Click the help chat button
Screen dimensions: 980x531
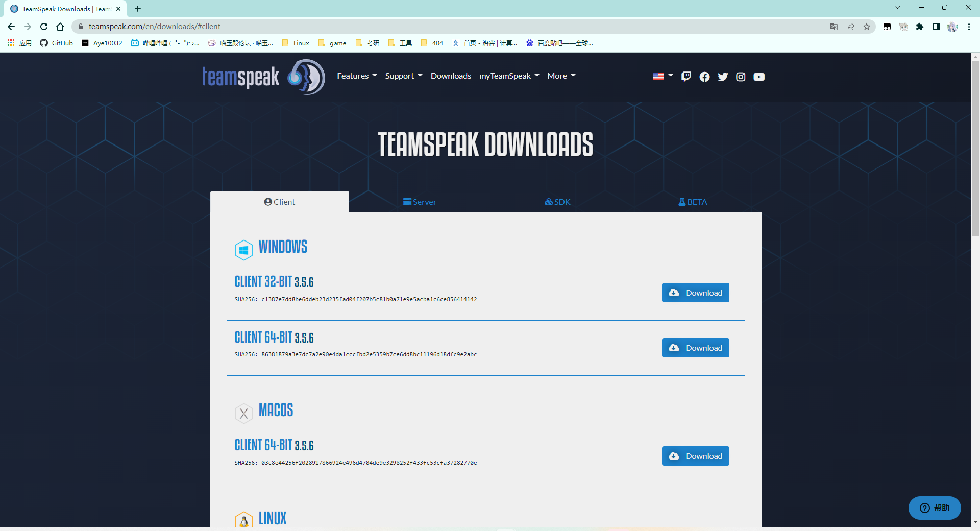coord(935,508)
